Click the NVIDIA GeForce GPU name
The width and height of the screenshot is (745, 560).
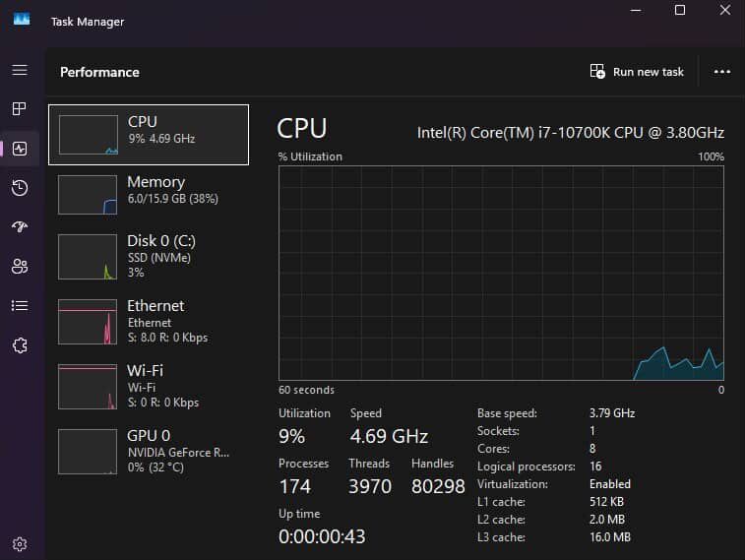point(178,452)
